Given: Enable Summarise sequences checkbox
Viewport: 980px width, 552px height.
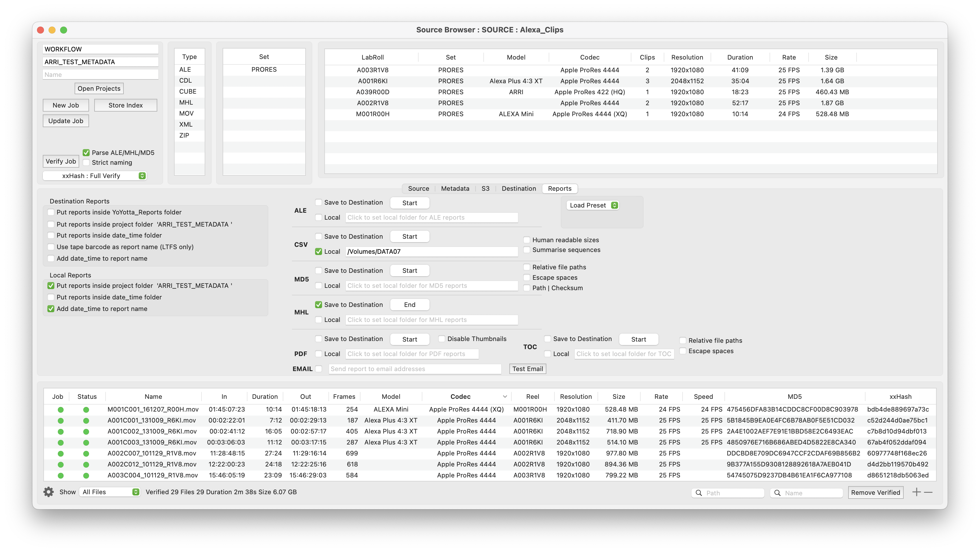Looking at the screenshot, I should (x=527, y=250).
